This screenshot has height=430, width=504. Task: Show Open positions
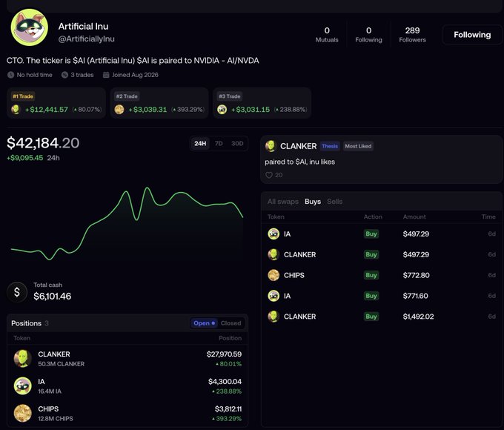204,323
